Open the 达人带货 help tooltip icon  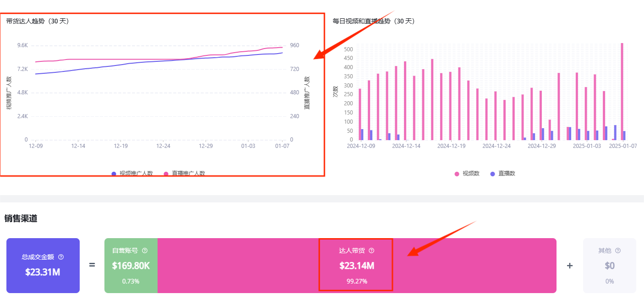pyautogui.click(x=371, y=251)
